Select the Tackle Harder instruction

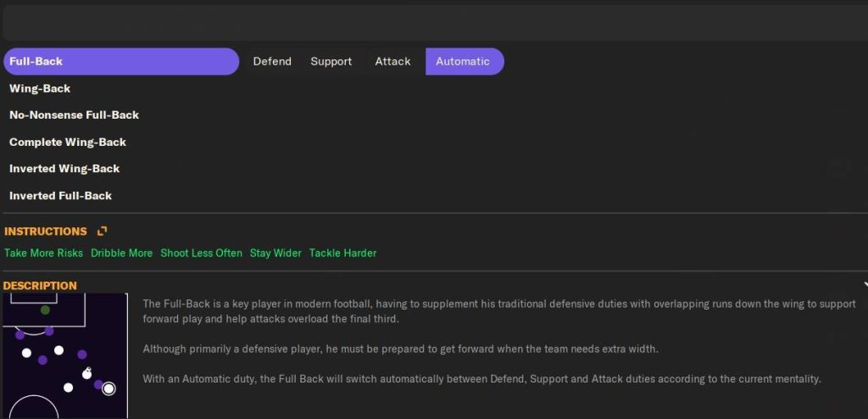coord(342,253)
